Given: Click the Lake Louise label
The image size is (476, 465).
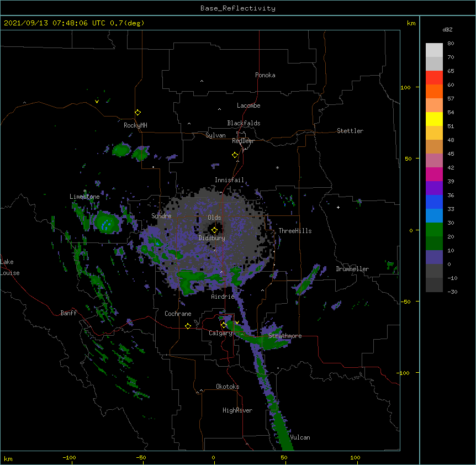Looking at the screenshot, I should coord(10,267).
